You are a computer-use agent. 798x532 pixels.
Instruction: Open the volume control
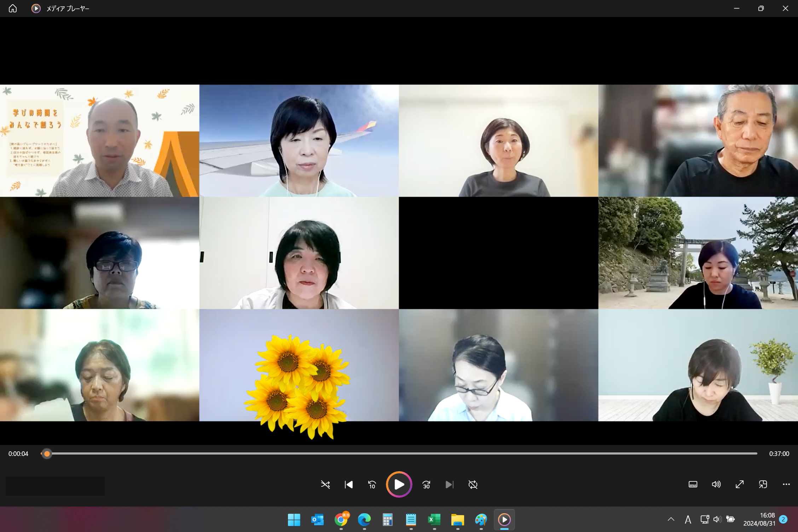(716, 484)
